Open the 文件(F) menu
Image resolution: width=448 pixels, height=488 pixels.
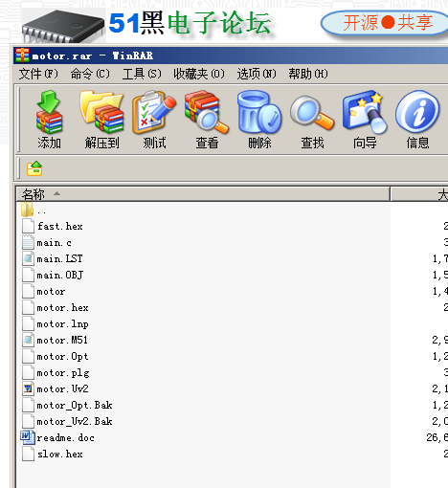tap(38, 74)
